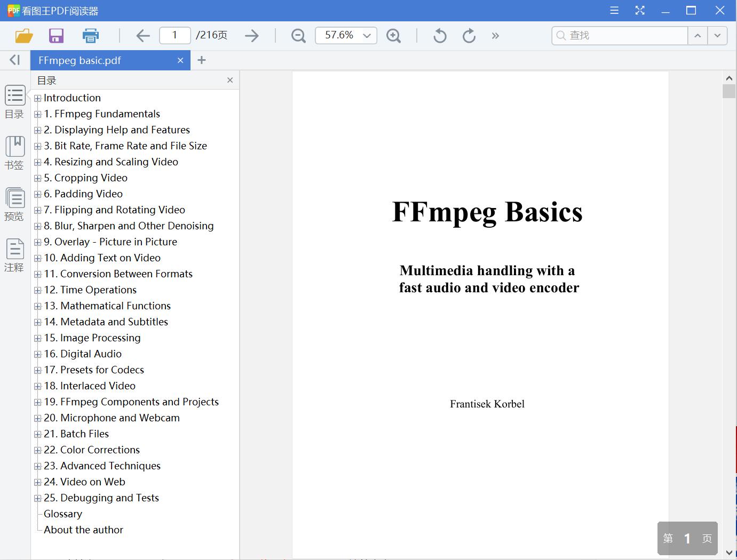This screenshot has height=560, width=737.
Task: Jump to 8. Blur, Sharpen and Other Denoising
Action: 129,226
